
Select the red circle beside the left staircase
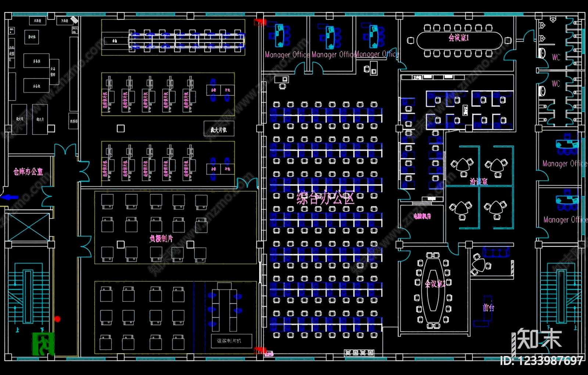coord(57,319)
